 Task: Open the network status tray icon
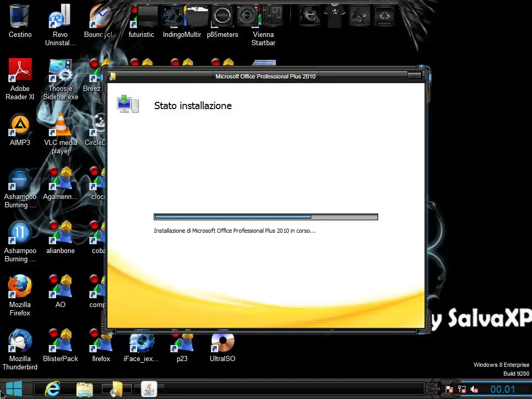tap(462, 389)
